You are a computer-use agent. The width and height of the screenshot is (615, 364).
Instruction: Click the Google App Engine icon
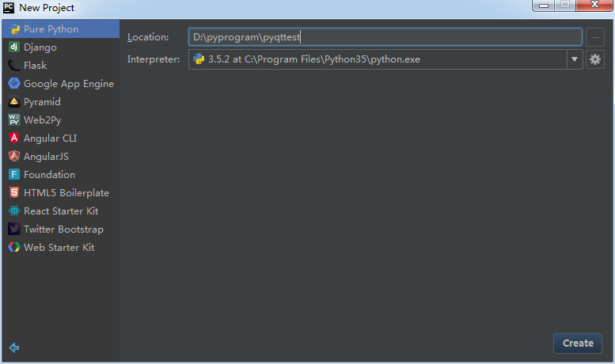[x=14, y=83]
